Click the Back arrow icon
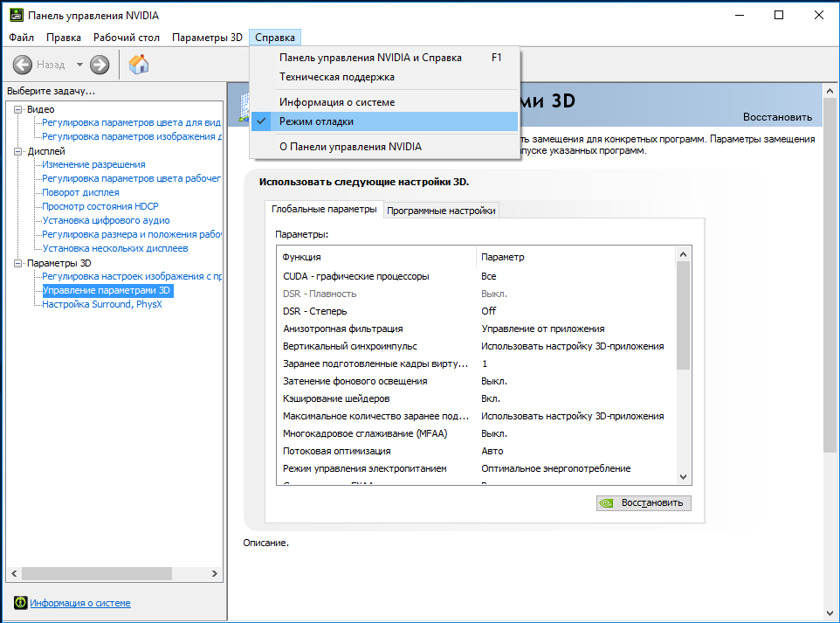Image resolution: width=840 pixels, height=623 pixels. point(23,65)
